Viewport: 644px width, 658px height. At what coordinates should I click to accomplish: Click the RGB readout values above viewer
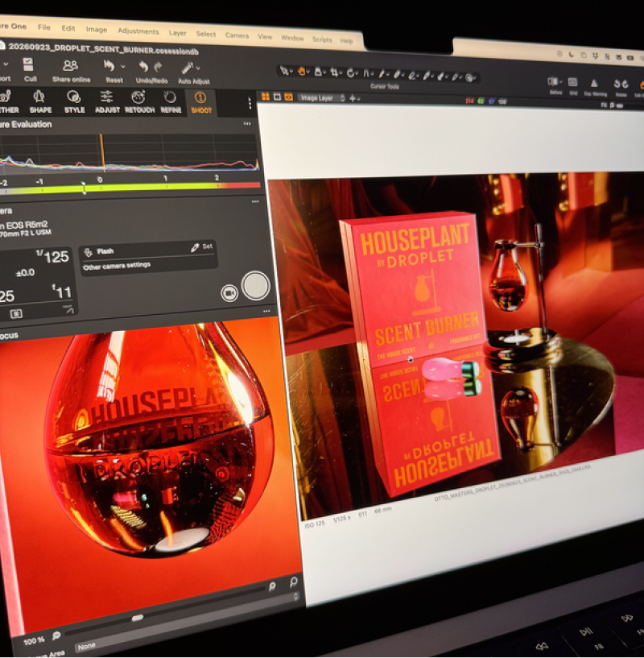click(486, 101)
